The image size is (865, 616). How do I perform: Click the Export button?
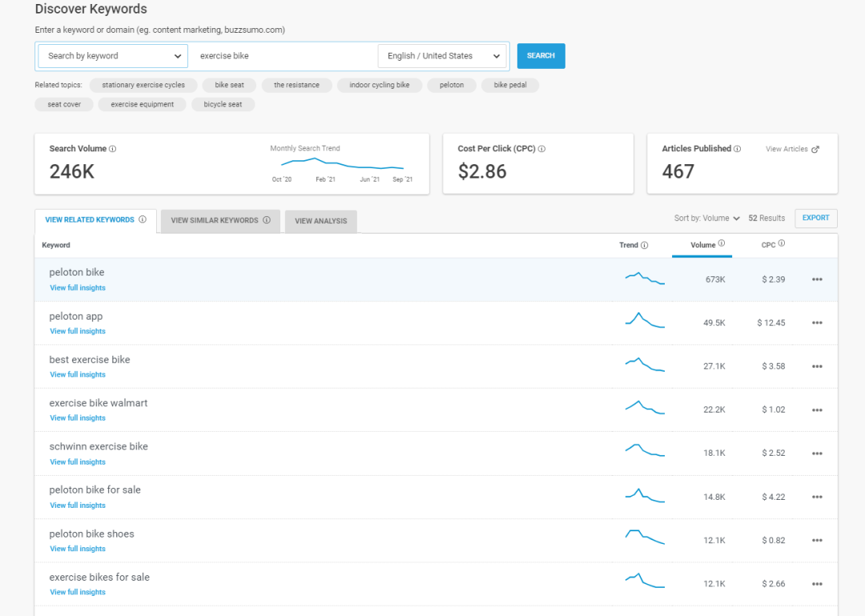(x=815, y=218)
